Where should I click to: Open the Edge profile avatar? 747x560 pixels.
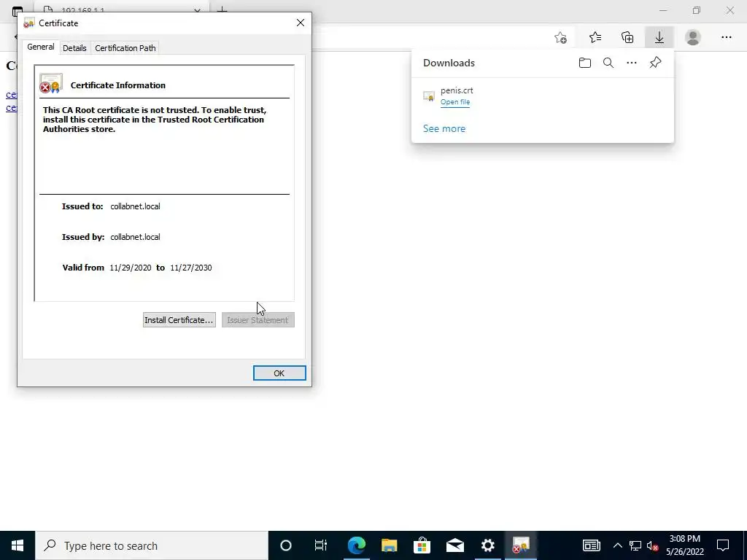(693, 37)
